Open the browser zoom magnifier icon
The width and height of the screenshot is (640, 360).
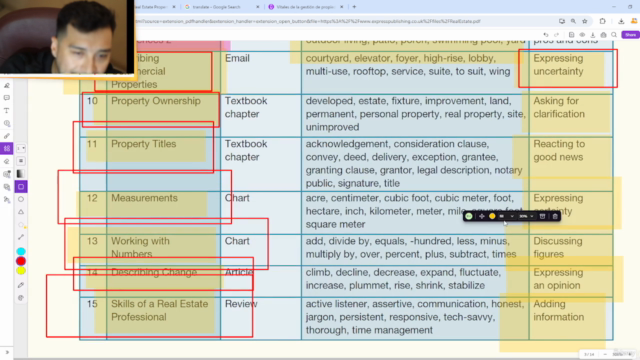coord(573,21)
